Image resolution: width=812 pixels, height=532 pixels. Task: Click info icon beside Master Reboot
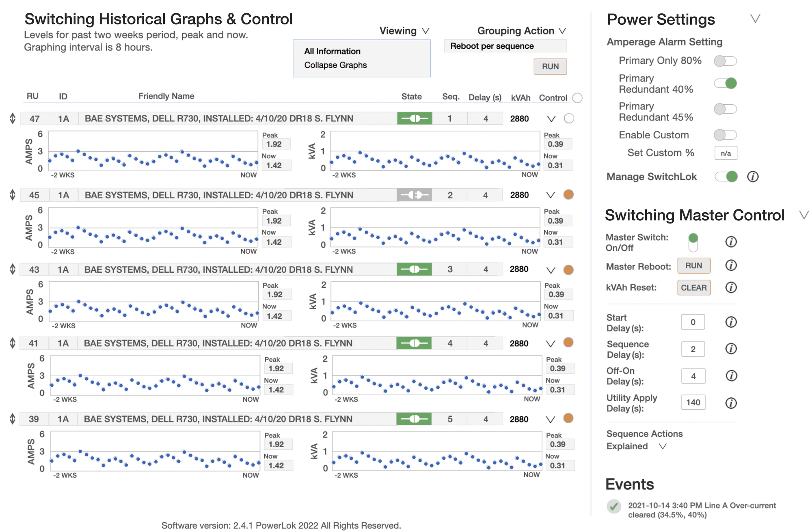[x=731, y=265]
